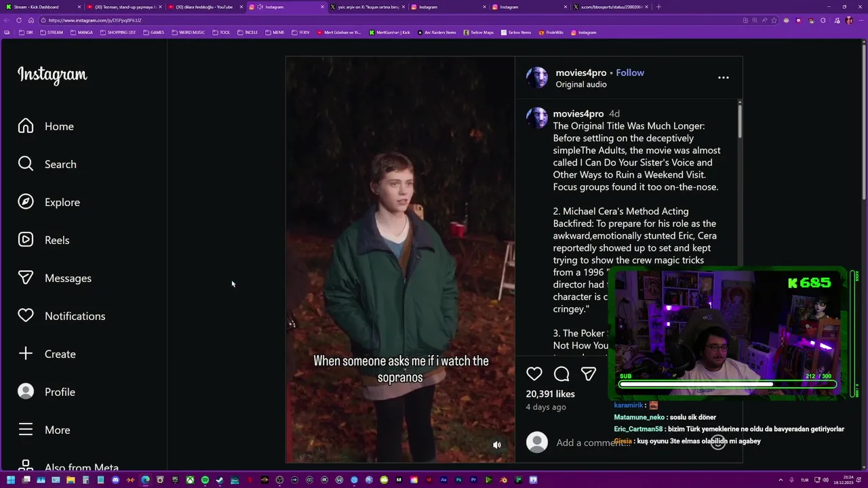Open the MEME bookmarks folder

(275, 33)
